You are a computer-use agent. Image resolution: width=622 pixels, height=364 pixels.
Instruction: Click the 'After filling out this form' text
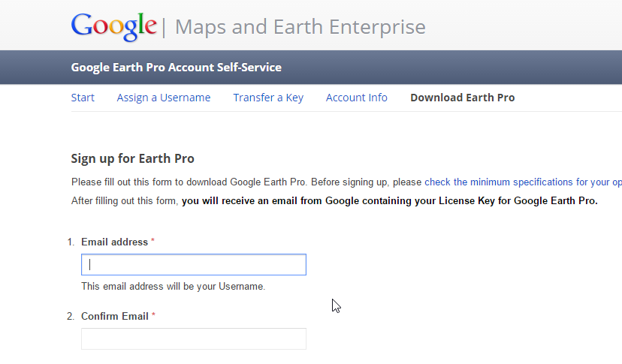[125, 200]
